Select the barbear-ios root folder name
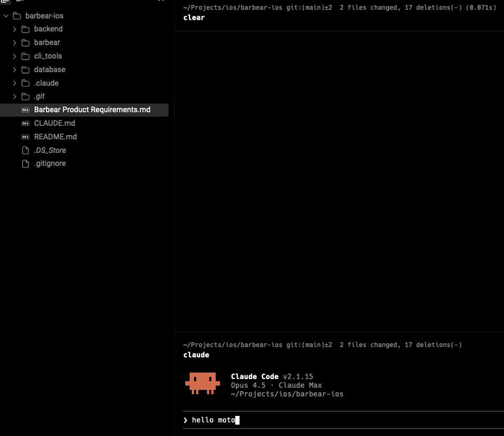504x436 pixels. 44,16
